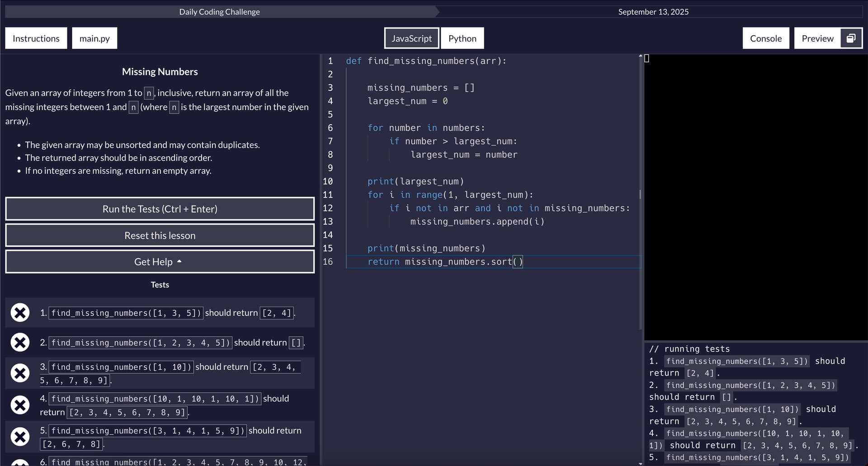Open the main.py file tab

(x=94, y=38)
